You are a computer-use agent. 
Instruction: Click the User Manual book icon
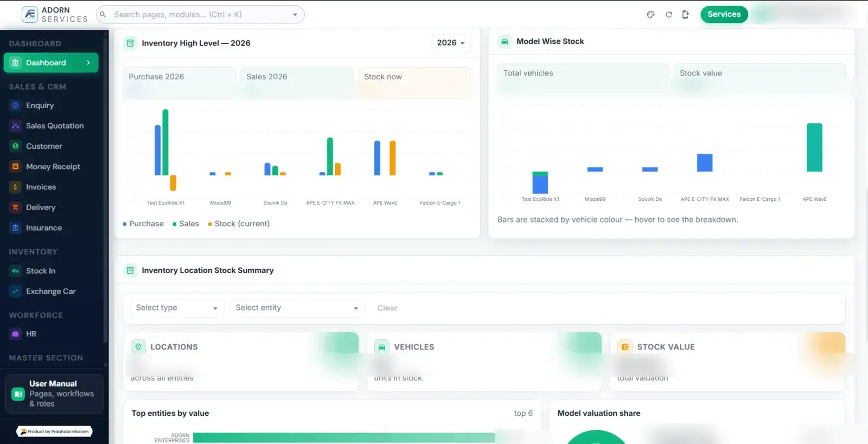pos(18,394)
